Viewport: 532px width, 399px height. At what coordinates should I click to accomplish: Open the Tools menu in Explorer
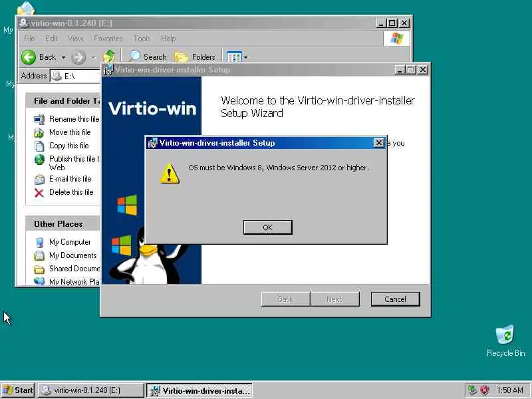142,39
